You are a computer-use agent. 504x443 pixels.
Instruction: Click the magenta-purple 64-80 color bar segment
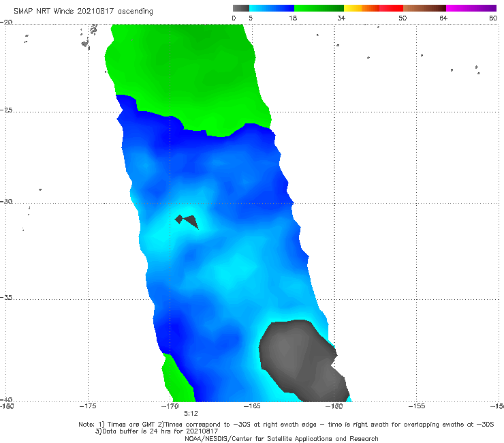pyautogui.click(x=471, y=8)
